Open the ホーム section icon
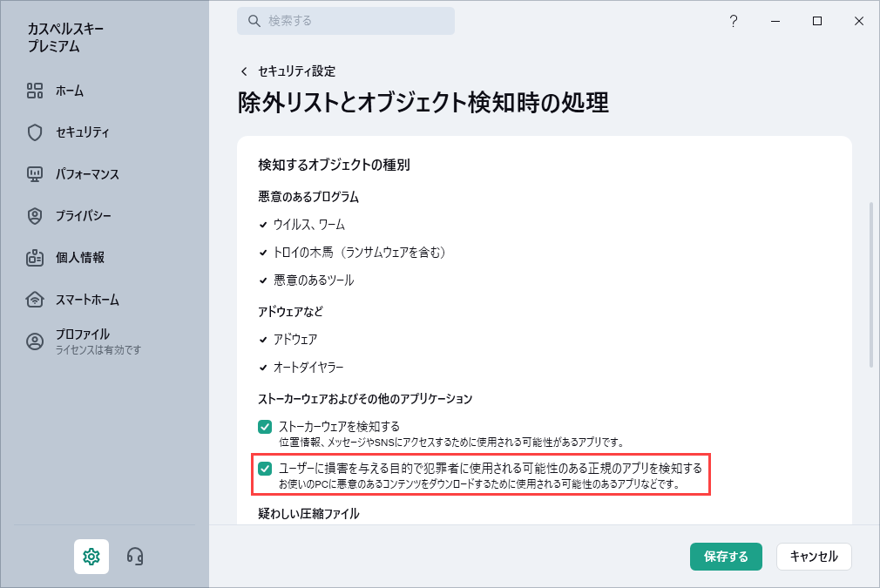The height and width of the screenshot is (588, 880). coord(35,91)
